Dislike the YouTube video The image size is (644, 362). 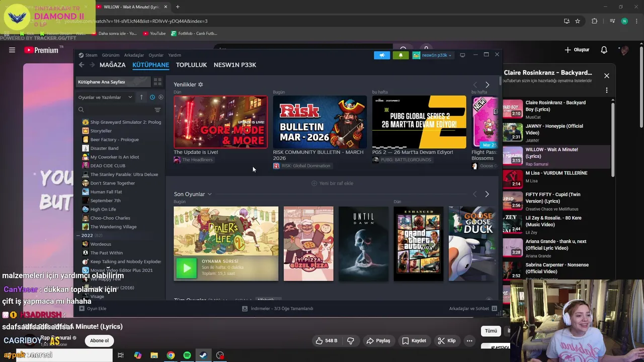(x=351, y=341)
